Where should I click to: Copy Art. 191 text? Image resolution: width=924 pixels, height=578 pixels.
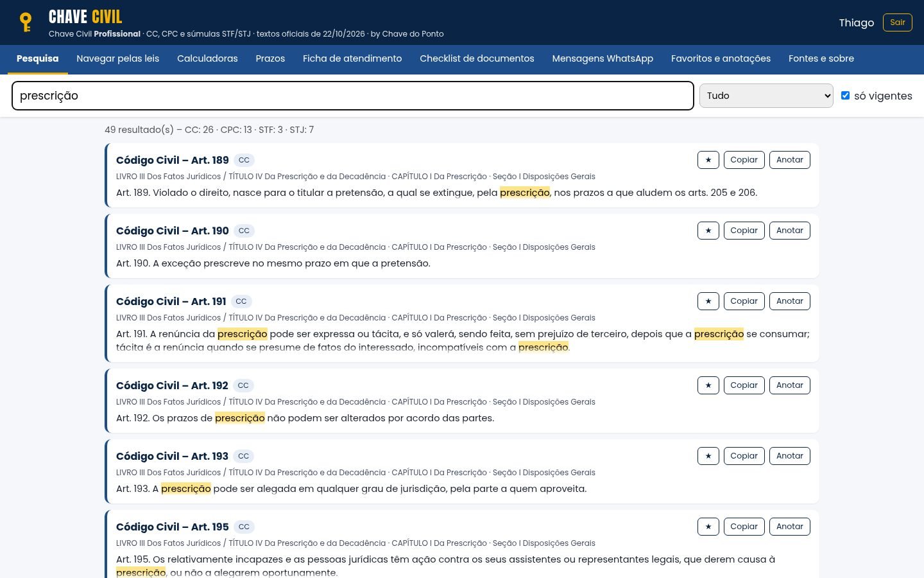point(744,301)
